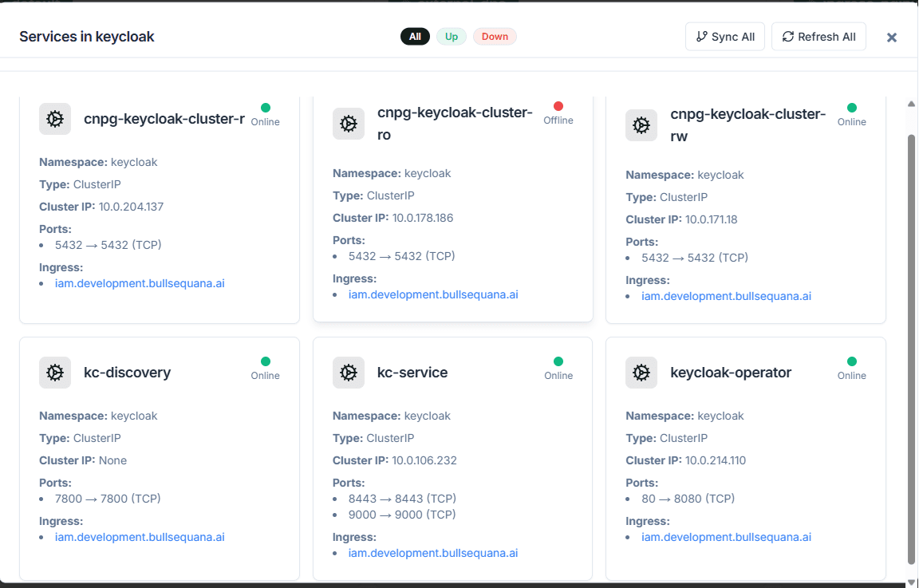Click the gear icon for cnpg-keycloak-cluster-ro
Screen dimensions: 919x588
coord(348,124)
